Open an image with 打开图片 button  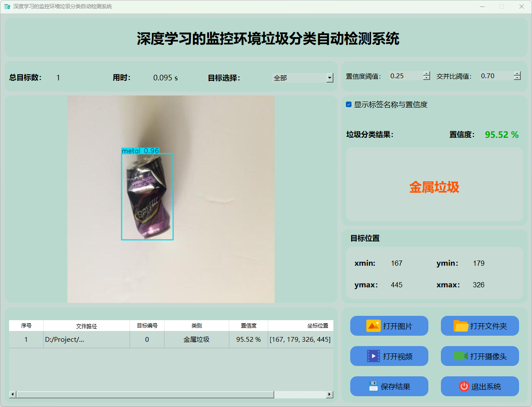pos(389,326)
